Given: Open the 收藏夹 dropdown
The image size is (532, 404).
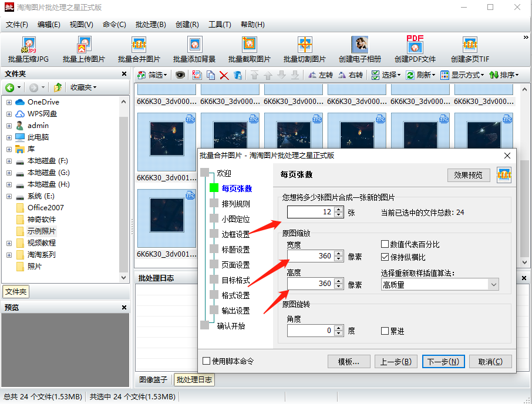Looking at the screenshot, I should tap(83, 87).
